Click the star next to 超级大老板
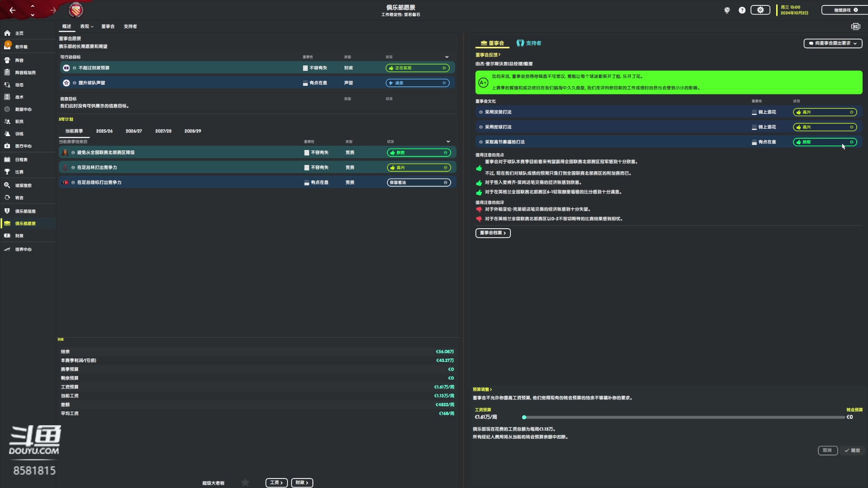 tap(245, 483)
